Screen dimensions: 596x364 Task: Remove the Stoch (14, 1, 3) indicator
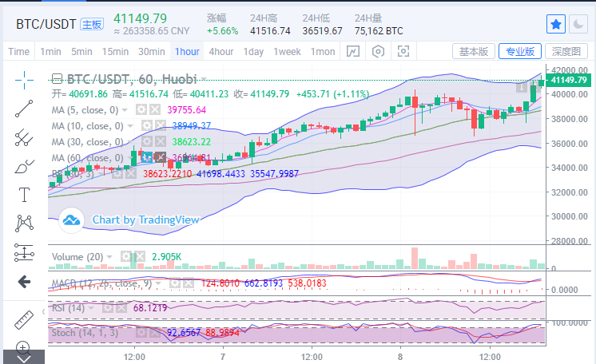tap(155, 333)
